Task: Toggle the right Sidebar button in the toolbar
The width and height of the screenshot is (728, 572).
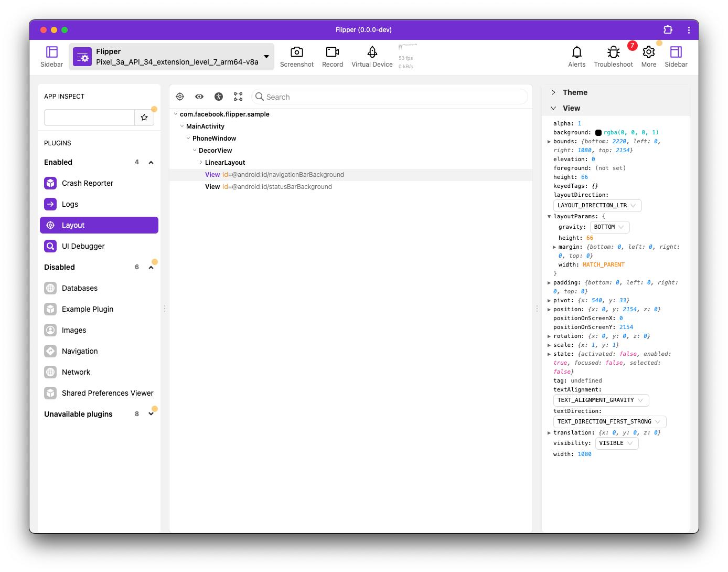Action: 676,57
